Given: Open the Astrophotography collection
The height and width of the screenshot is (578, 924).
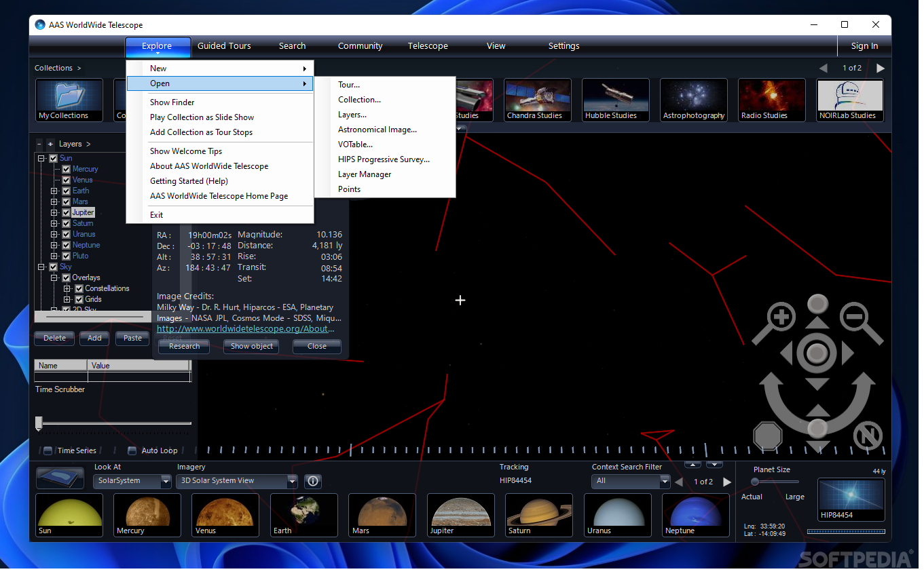Looking at the screenshot, I should (694, 100).
